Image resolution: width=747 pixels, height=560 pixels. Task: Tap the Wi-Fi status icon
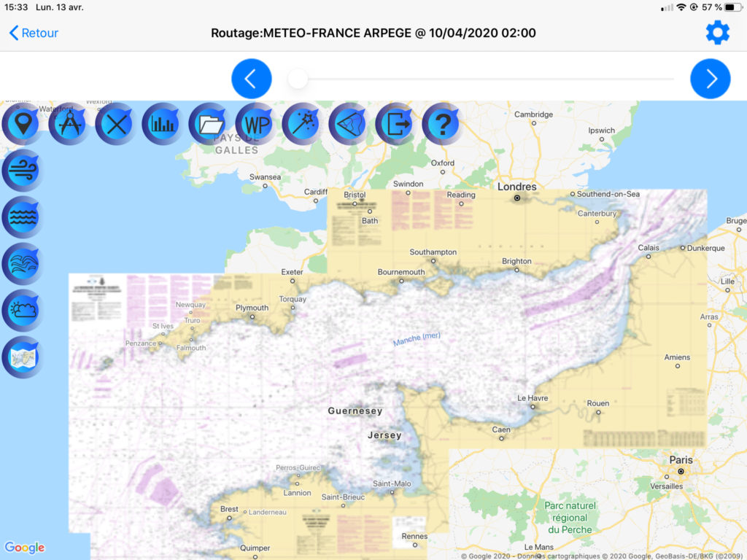tap(682, 7)
